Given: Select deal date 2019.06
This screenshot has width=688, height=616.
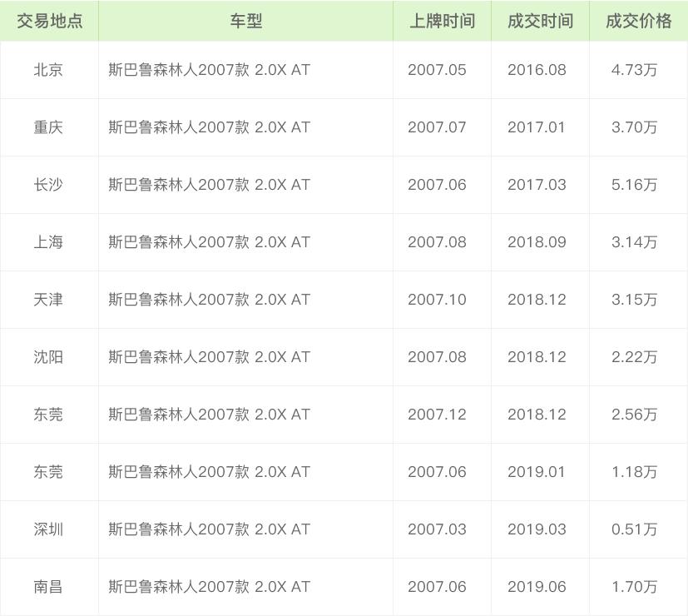Looking at the screenshot, I should [x=537, y=587].
